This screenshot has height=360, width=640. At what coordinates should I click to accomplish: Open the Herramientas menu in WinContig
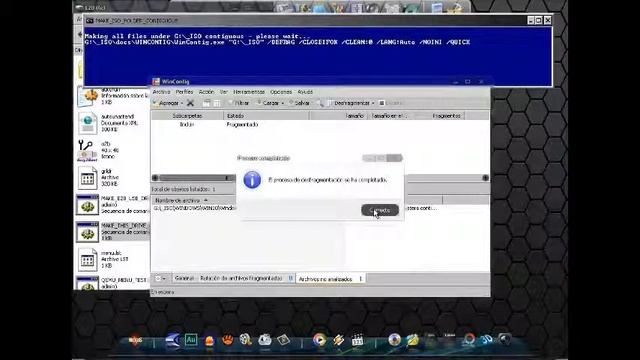pos(249,92)
